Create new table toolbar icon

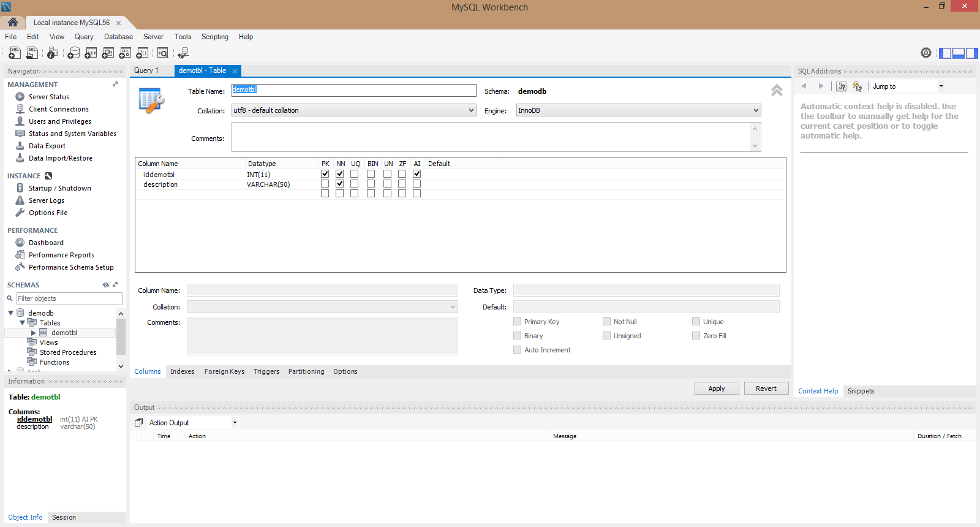[91, 53]
